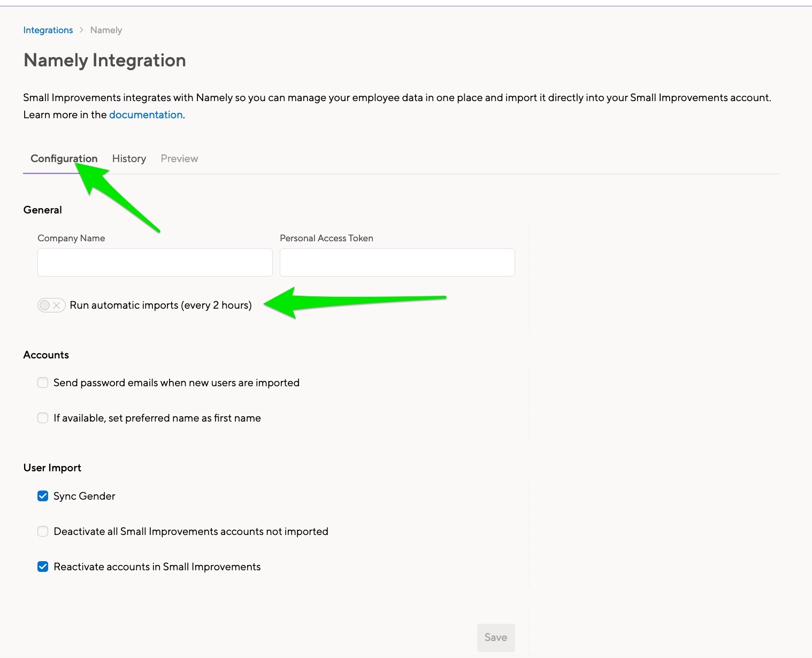Switch to the History tab
Viewport: 812px width, 658px height.
[x=128, y=158]
